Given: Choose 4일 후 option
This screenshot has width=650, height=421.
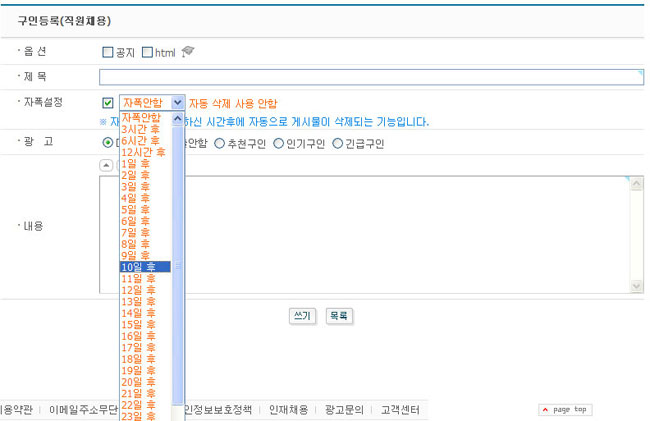Looking at the screenshot, I should [145, 198].
